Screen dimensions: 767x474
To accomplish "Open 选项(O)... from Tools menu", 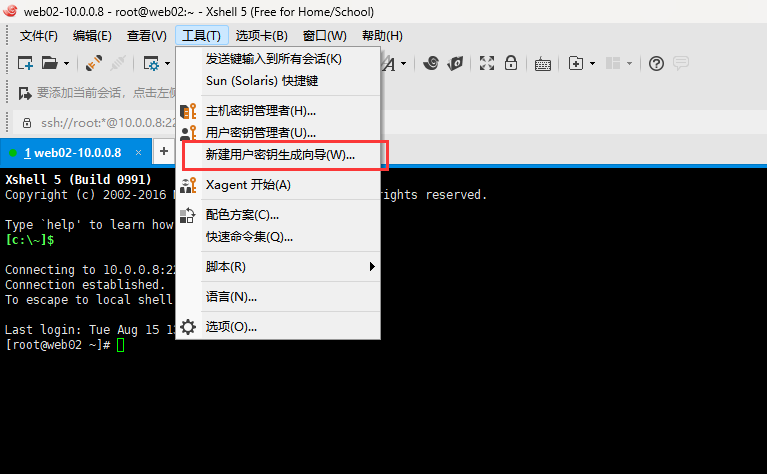I will [278, 327].
